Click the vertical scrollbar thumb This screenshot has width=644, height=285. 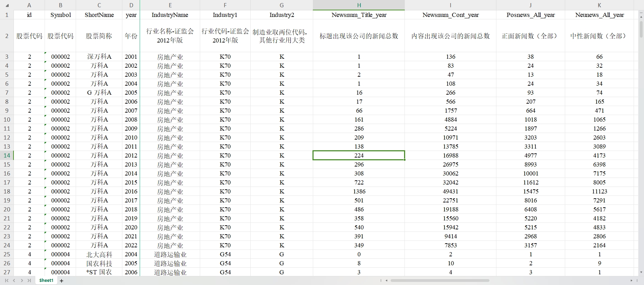[641, 29]
